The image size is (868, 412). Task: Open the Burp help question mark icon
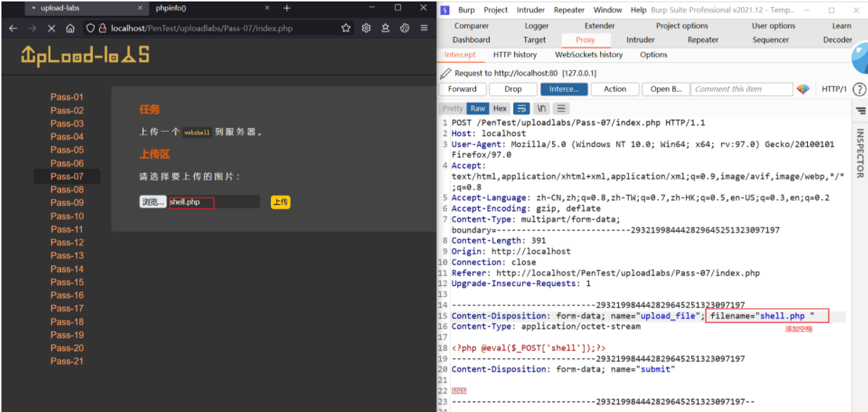859,89
